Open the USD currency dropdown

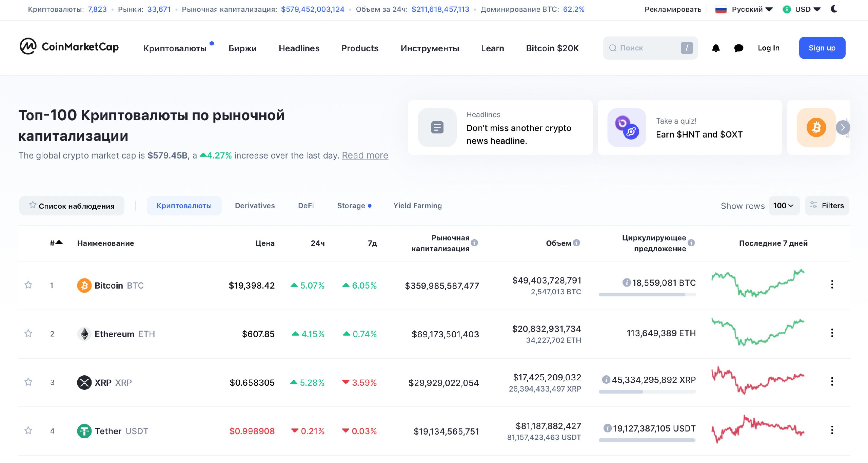pyautogui.click(x=802, y=9)
